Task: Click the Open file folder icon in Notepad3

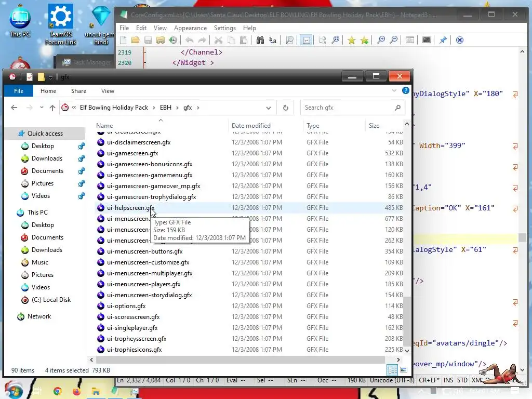Action: point(136,40)
